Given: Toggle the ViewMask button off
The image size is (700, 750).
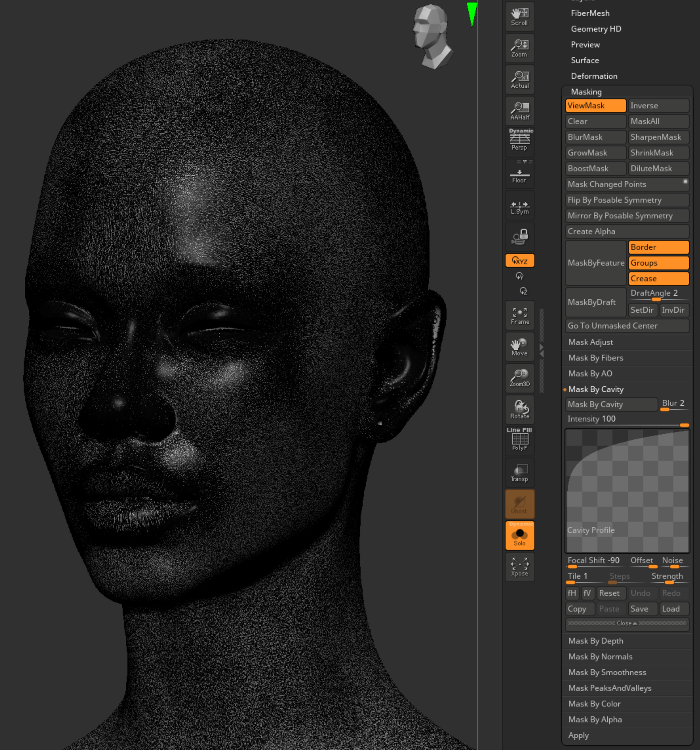Looking at the screenshot, I should coord(595,106).
